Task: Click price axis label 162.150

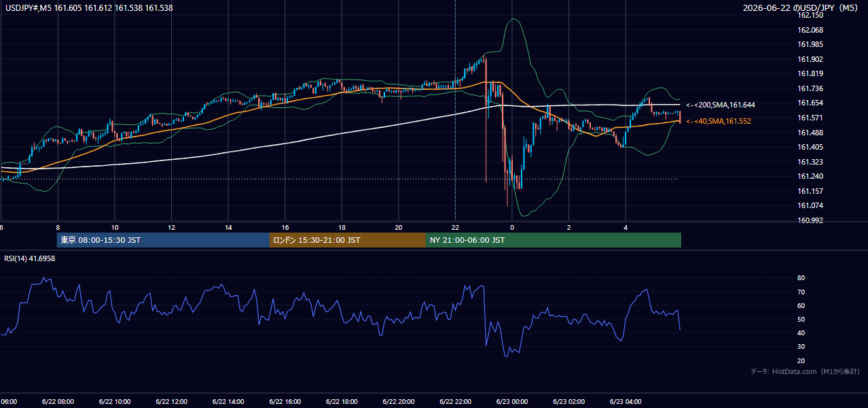Action: click(810, 15)
